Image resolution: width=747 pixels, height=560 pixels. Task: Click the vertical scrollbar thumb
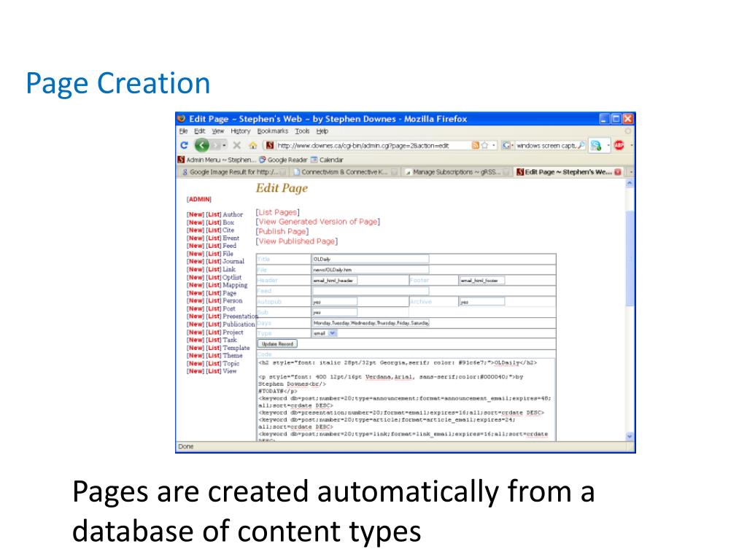pos(630,257)
